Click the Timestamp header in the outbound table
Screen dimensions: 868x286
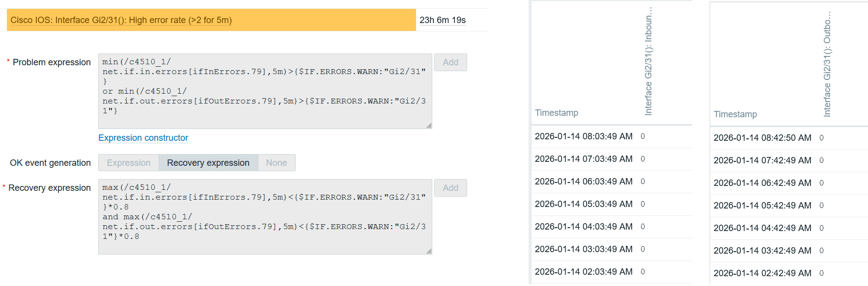(x=735, y=114)
